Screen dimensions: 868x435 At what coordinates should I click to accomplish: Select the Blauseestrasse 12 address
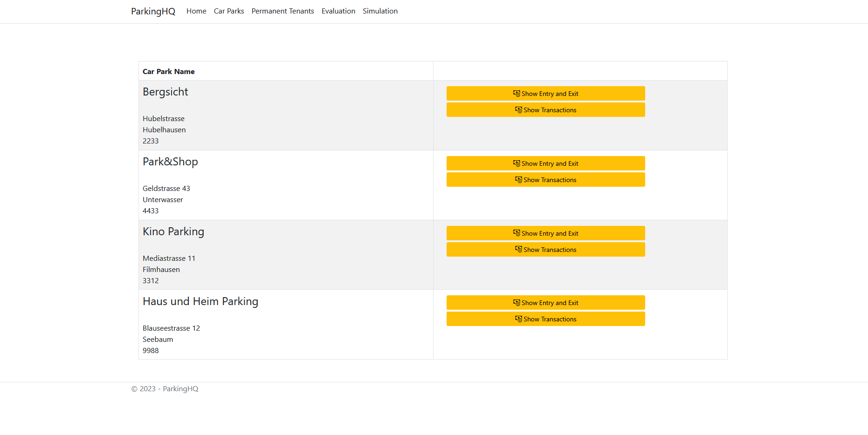tap(171, 328)
